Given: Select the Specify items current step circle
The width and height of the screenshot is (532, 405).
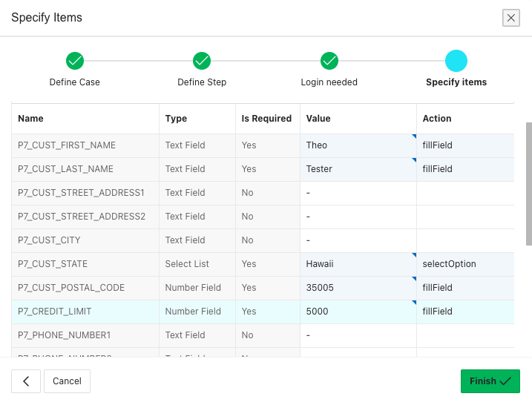Looking at the screenshot, I should 456,61.
